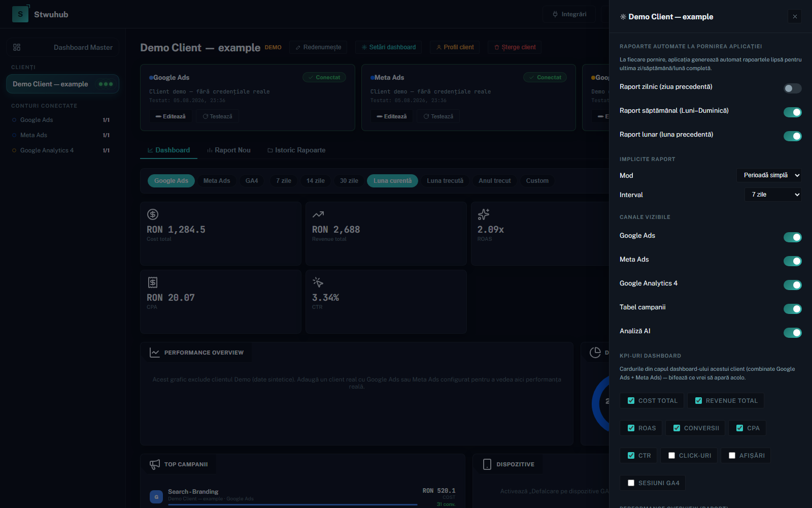Click the Șterge client button

[x=515, y=47]
